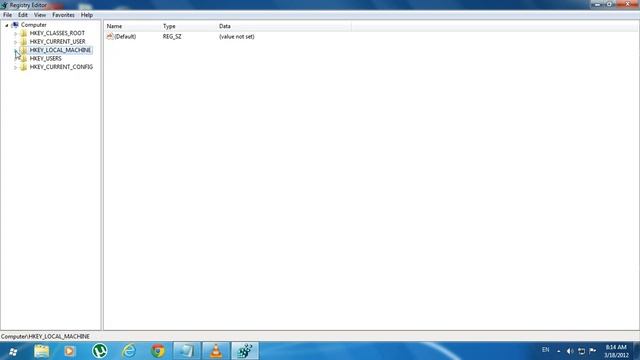Open Google Chrome from taskbar
This screenshot has height=360, width=640.
point(158,351)
